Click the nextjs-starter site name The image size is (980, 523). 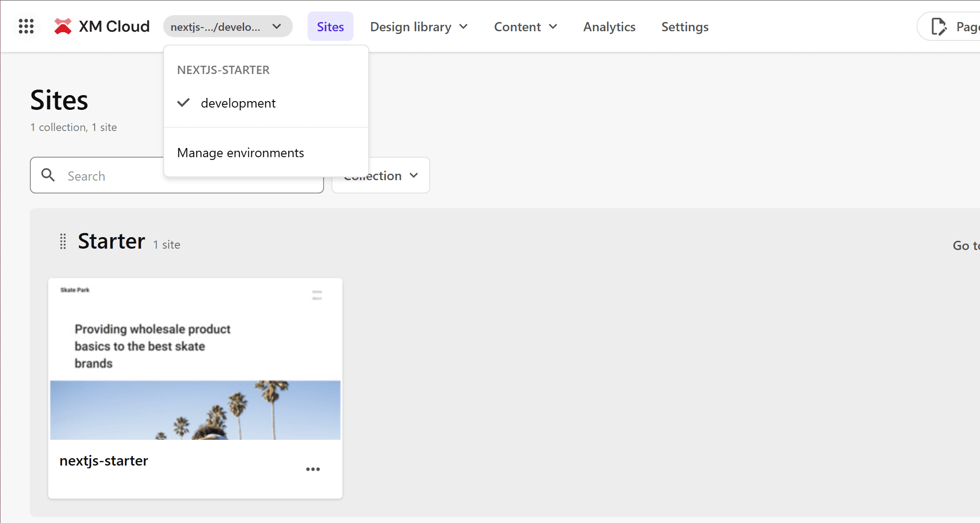tap(104, 460)
